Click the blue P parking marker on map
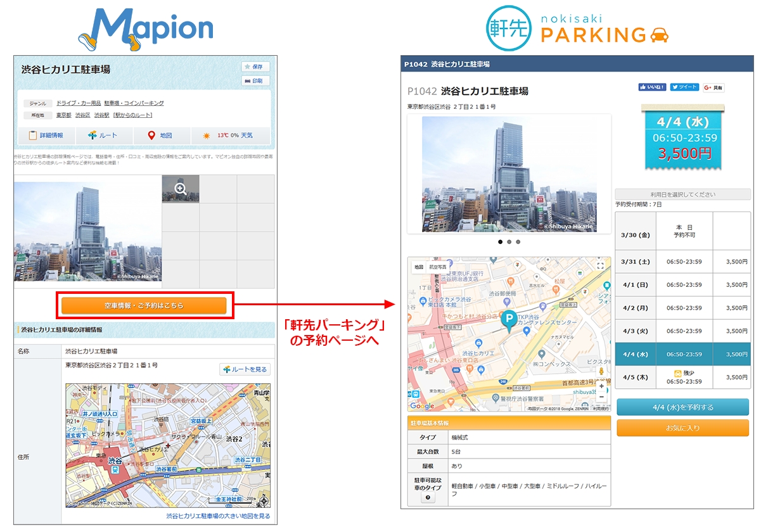 pos(508,321)
